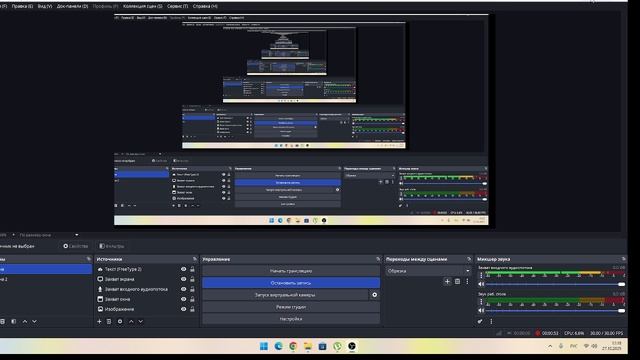Delete the transition with the trash icon
Image resolution: width=640 pixels, height=360 pixels.
[x=458, y=281]
